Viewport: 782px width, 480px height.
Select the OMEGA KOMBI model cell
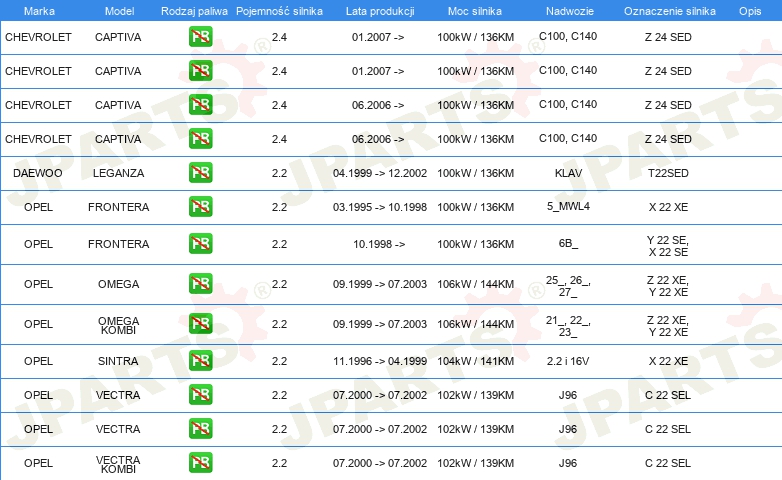pyautogui.click(x=118, y=325)
